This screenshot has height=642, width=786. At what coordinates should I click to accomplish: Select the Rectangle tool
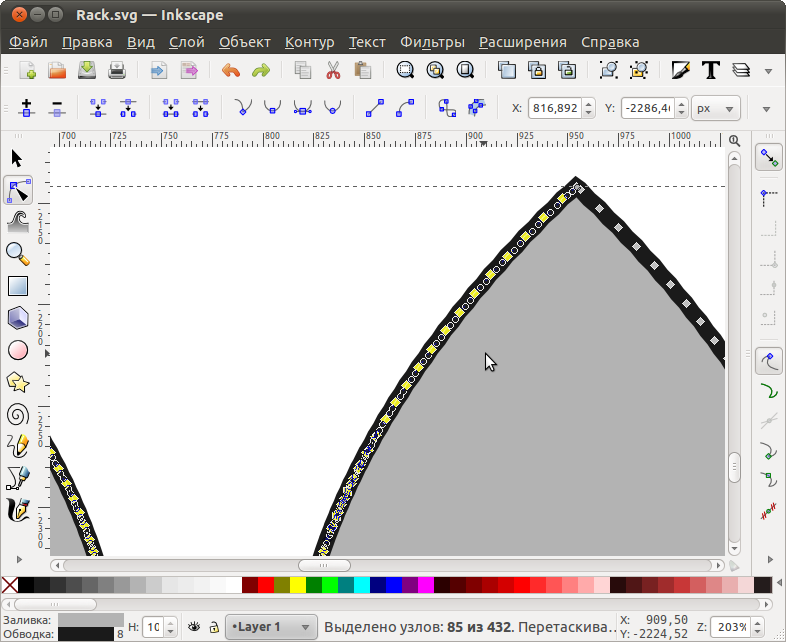pyautogui.click(x=18, y=286)
